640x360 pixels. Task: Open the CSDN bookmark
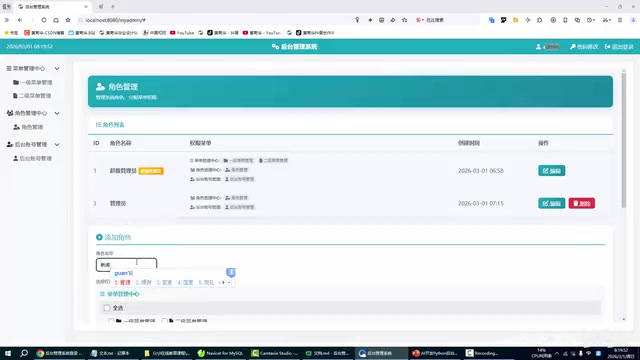point(44,33)
